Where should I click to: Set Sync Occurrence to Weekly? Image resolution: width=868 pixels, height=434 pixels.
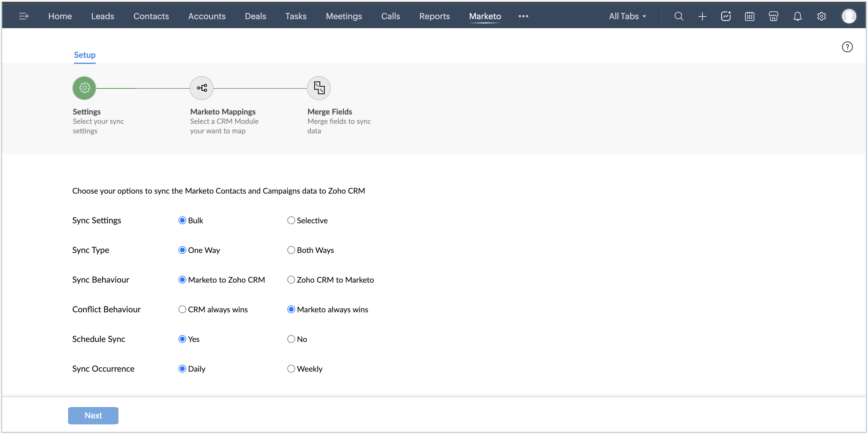(291, 369)
